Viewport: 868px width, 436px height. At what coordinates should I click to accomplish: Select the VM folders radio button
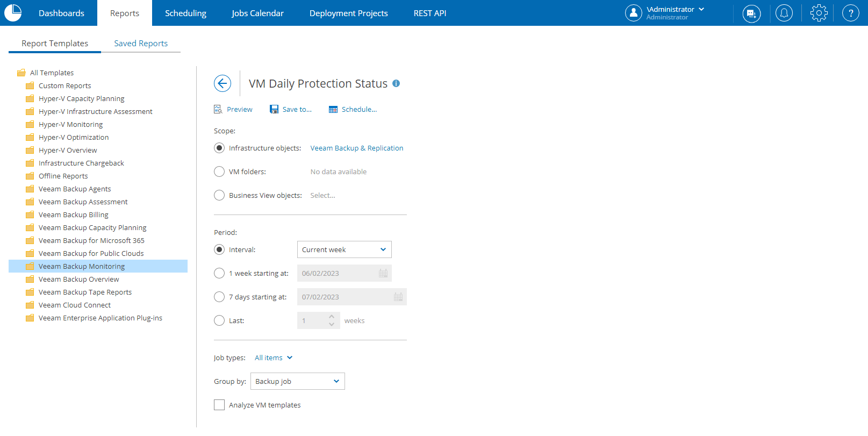(219, 171)
